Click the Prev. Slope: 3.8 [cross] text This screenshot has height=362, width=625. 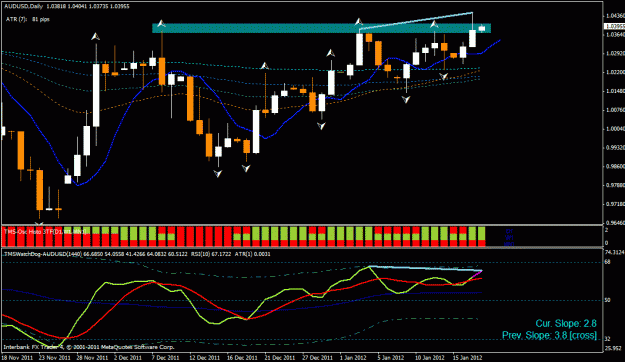[550, 335]
